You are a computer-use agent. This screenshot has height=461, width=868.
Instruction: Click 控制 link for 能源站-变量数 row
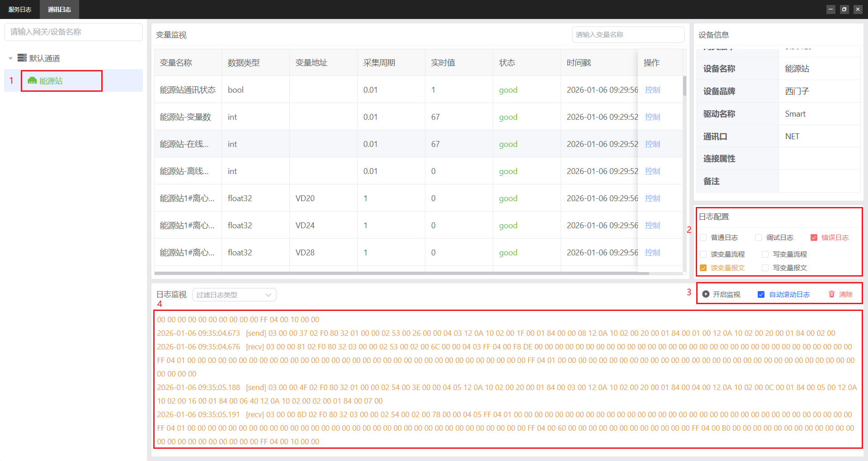(652, 117)
